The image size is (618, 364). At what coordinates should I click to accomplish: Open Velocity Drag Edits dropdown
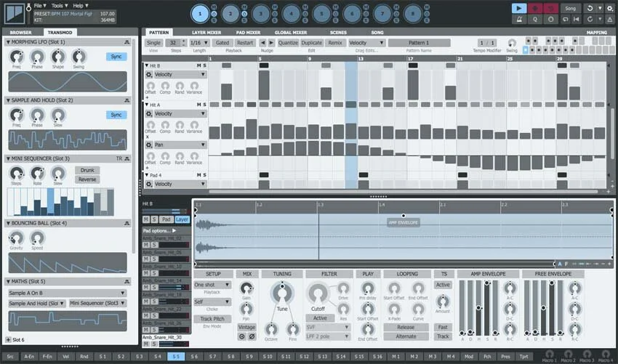pyautogui.click(x=366, y=43)
